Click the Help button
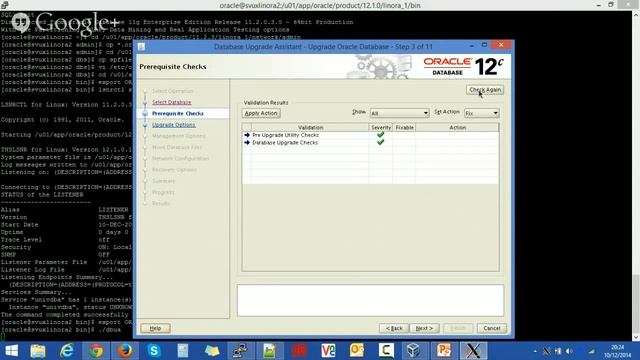 [x=155, y=328]
